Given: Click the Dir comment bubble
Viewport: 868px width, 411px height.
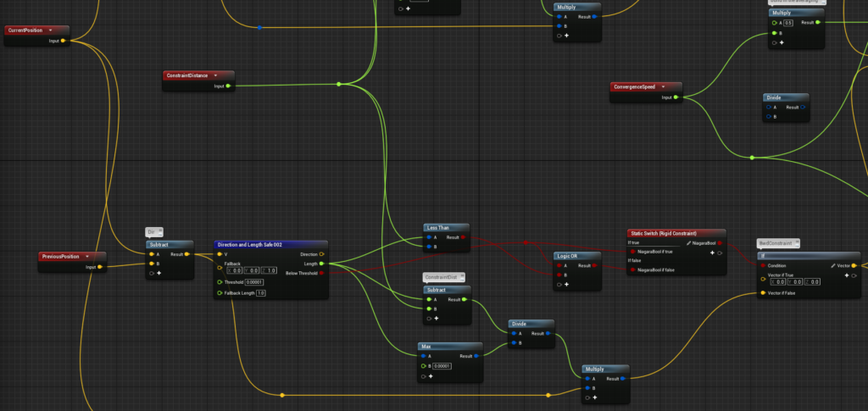Looking at the screenshot, I should (154, 232).
